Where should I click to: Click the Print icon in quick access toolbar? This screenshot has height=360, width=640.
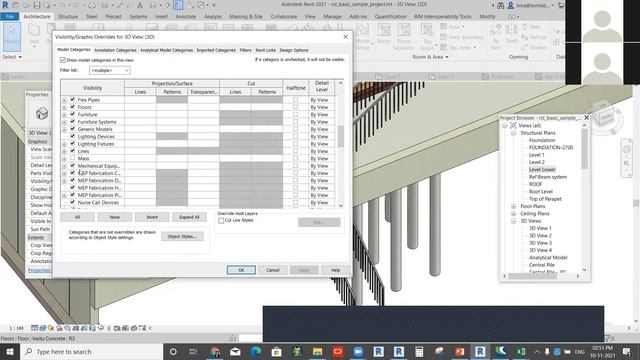pyautogui.click(x=92, y=5)
